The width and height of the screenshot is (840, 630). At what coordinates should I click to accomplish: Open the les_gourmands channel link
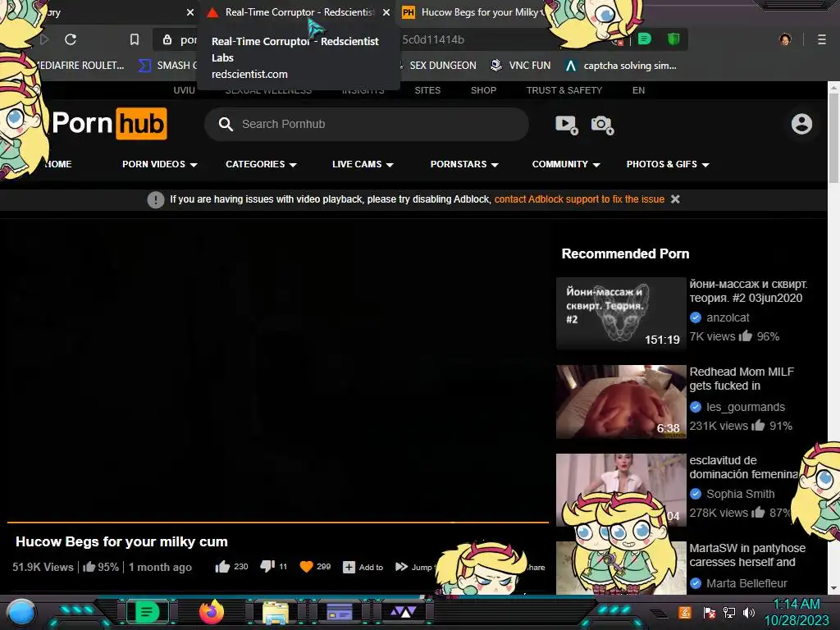click(745, 407)
